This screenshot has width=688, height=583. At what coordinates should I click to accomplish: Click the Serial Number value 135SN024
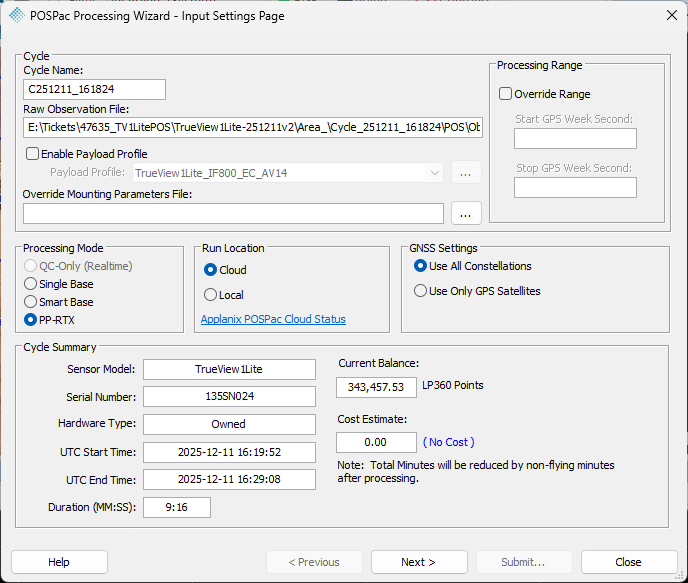click(229, 397)
